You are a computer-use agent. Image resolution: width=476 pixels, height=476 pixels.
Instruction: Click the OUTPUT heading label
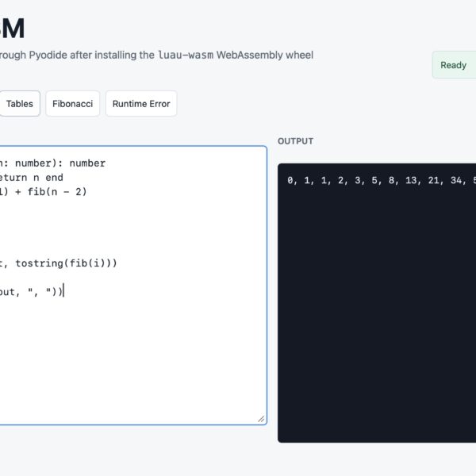[x=295, y=141]
